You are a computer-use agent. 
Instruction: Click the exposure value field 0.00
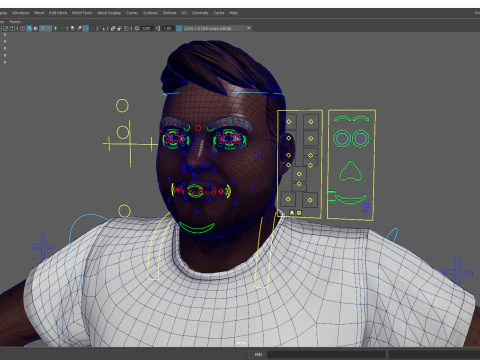coord(146,28)
